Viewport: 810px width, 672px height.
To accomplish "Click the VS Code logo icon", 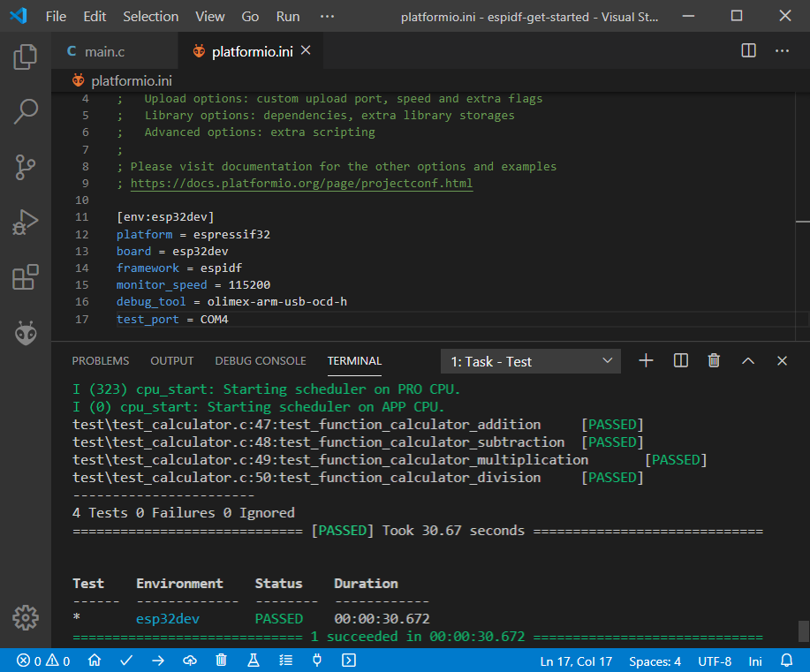I will 19,16.
